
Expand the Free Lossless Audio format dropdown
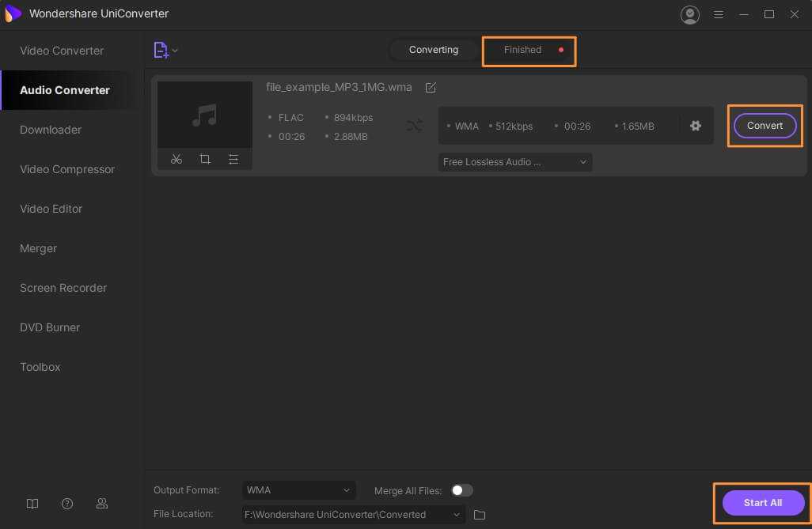click(x=515, y=162)
